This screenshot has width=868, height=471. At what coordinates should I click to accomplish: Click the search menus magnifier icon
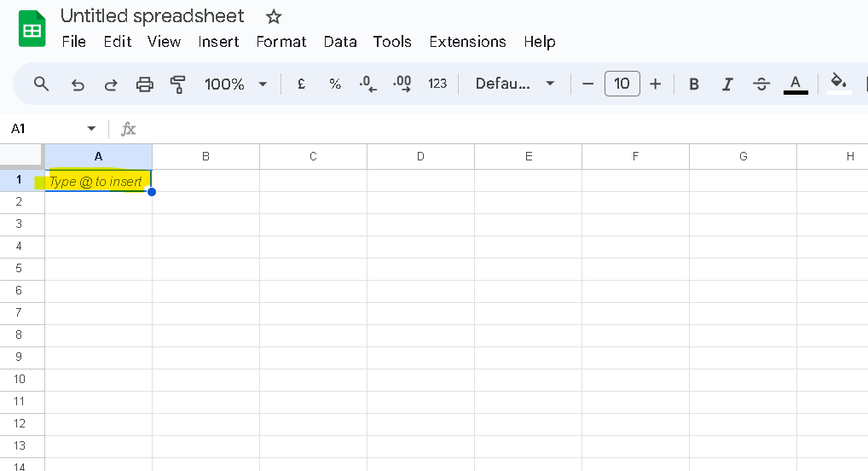point(41,84)
